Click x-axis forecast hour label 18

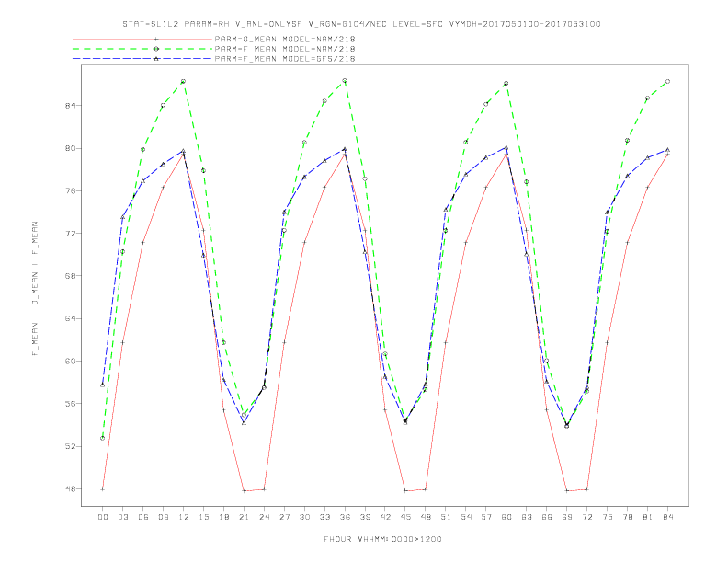tap(223, 517)
